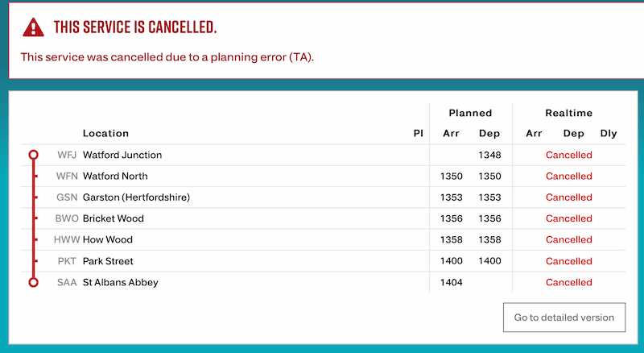This screenshot has height=353, width=644.
Task: Click the Go to detailed version button
Action: [x=563, y=318]
